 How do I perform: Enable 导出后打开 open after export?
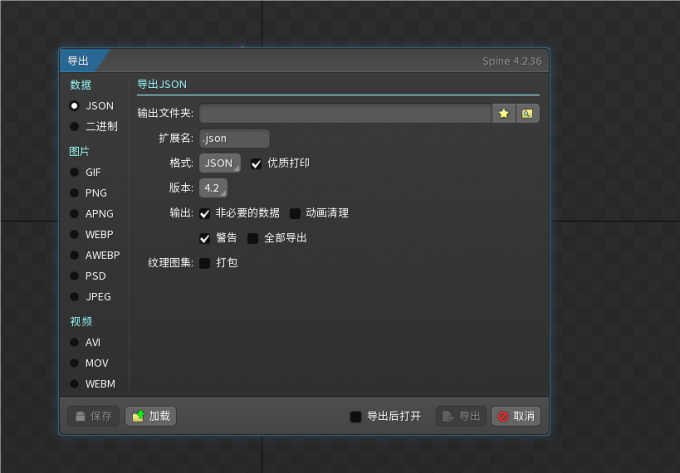(x=356, y=417)
